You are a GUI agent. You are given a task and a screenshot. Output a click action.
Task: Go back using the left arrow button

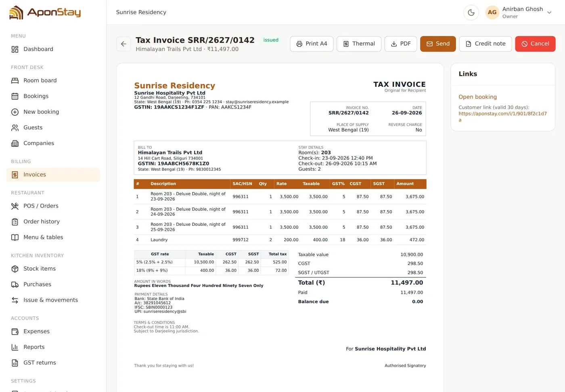pos(123,44)
